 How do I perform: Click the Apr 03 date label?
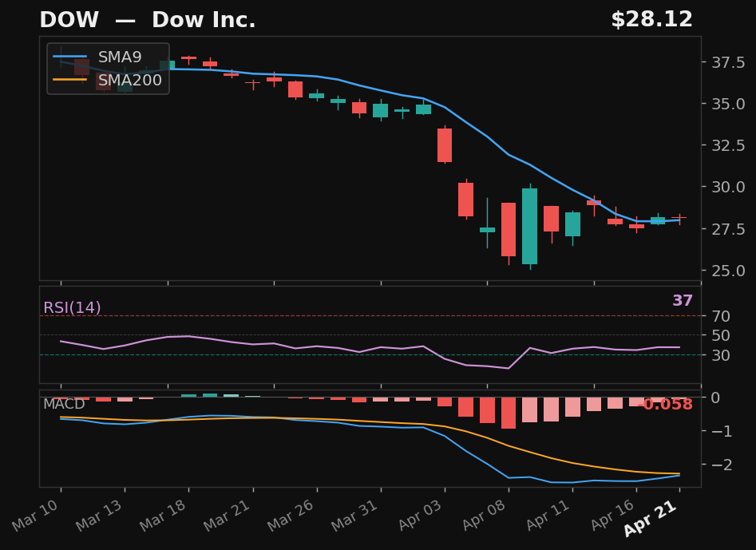click(x=419, y=515)
